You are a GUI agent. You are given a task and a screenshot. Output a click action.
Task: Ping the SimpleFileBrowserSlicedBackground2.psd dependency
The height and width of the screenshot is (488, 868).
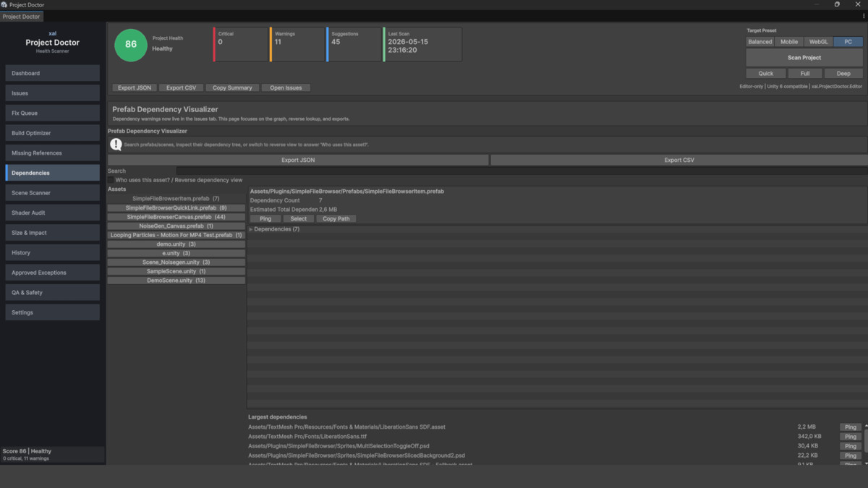tap(851, 455)
